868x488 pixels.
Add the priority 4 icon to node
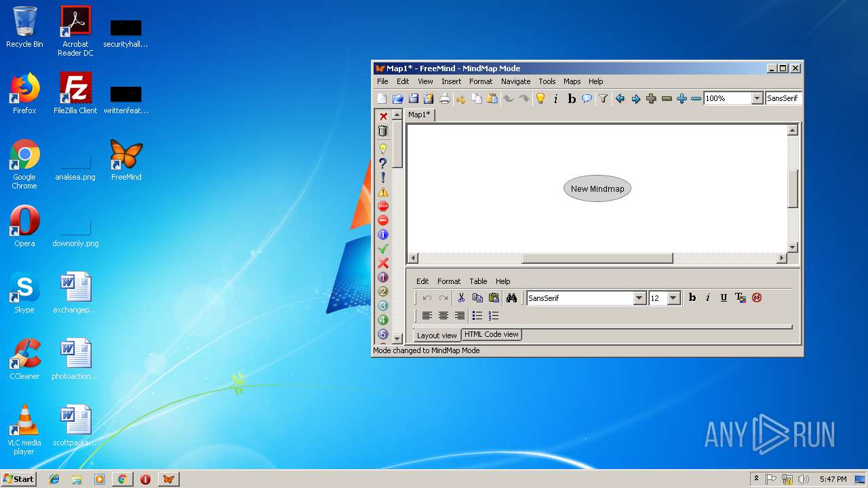(383, 320)
